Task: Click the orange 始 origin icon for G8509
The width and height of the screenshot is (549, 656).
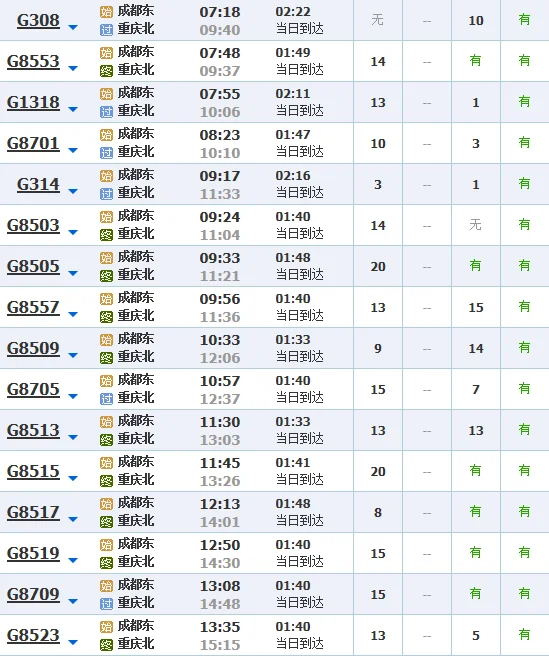Action: [x=106, y=340]
